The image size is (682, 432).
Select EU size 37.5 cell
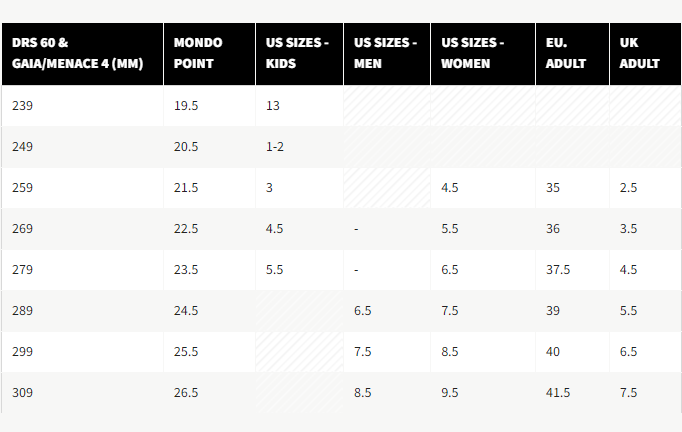558,269
